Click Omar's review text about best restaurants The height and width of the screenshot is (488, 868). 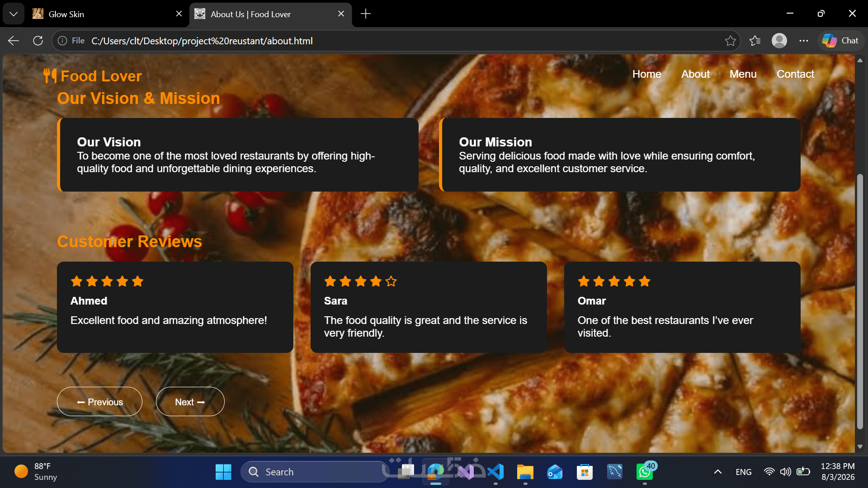click(x=665, y=327)
